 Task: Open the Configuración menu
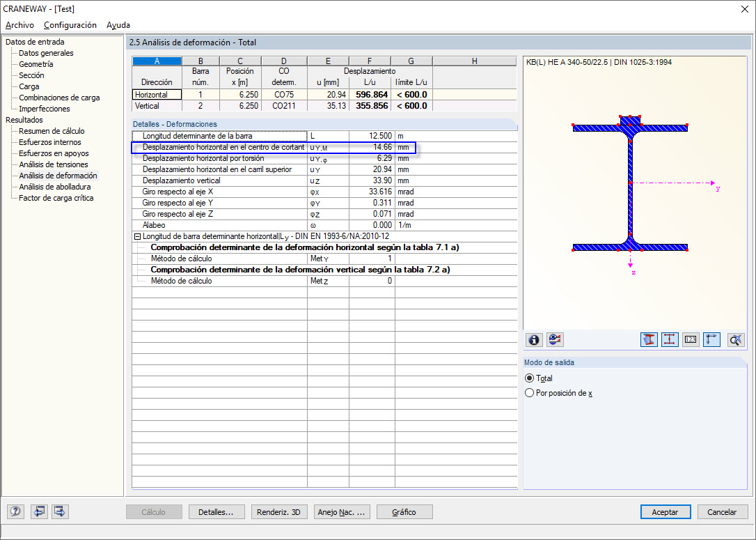70,25
